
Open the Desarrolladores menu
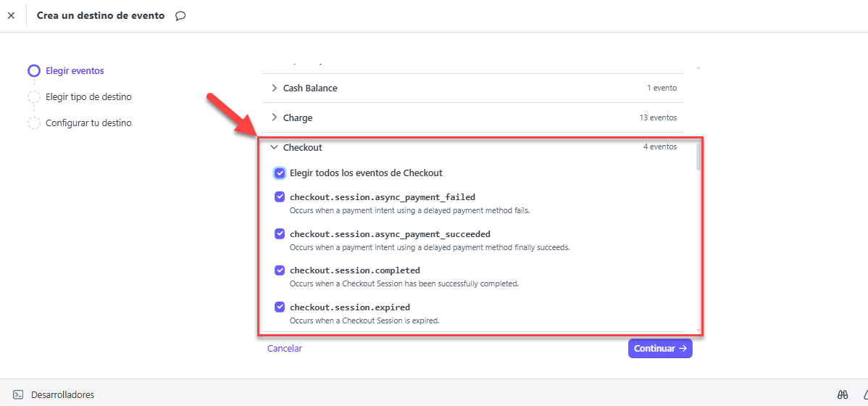62,395
